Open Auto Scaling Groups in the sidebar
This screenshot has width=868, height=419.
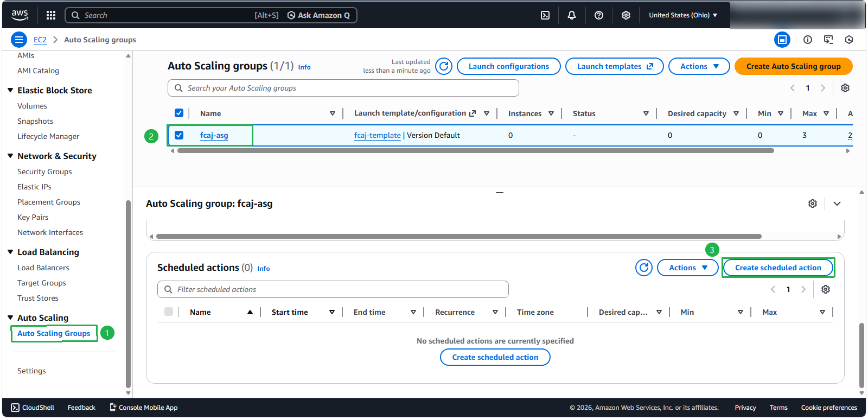(x=54, y=333)
